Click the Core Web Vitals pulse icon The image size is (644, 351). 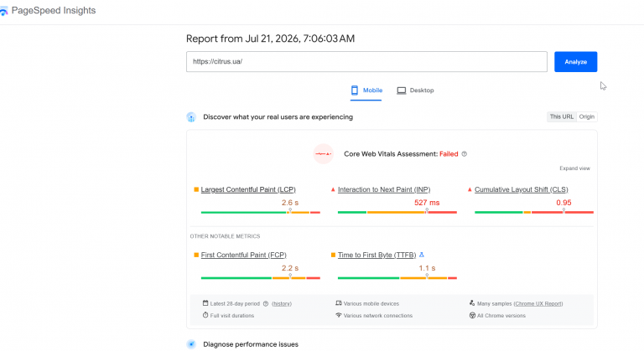323,154
